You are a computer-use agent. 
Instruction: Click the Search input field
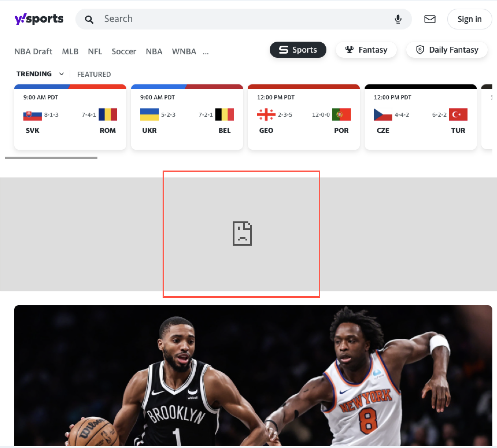(243, 19)
